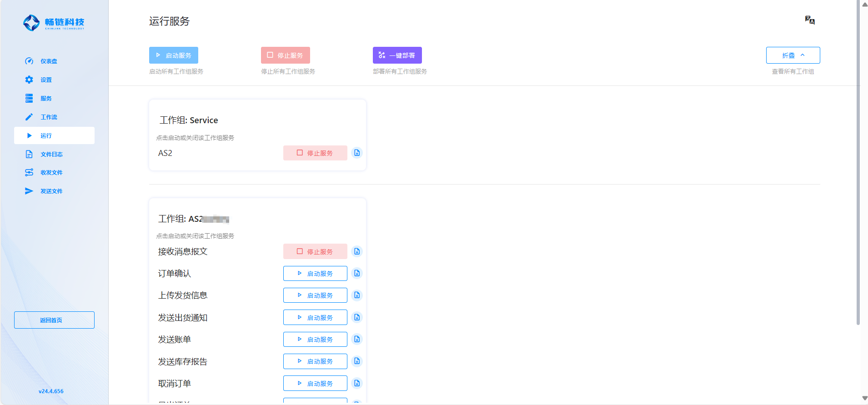The height and width of the screenshot is (405, 868).
Task: Open the 仪表盘 dashboard menu
Action: point(49,61)
